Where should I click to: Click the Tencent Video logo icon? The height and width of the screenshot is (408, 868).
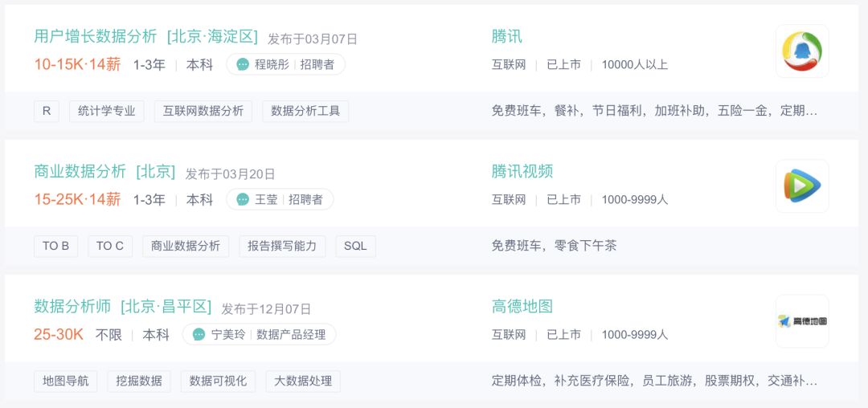click(x=801, y=186)
